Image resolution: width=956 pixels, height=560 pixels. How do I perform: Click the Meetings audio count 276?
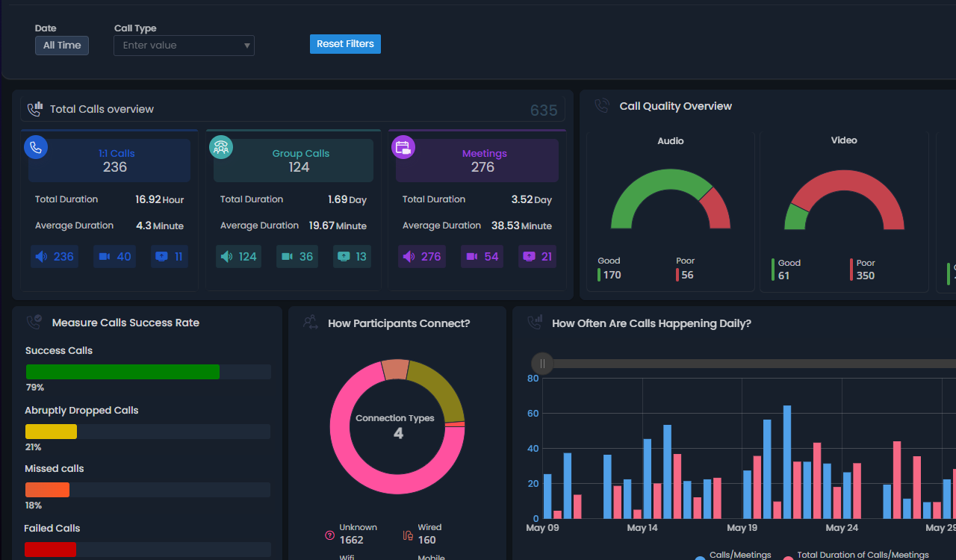click(x=421, y=257)
